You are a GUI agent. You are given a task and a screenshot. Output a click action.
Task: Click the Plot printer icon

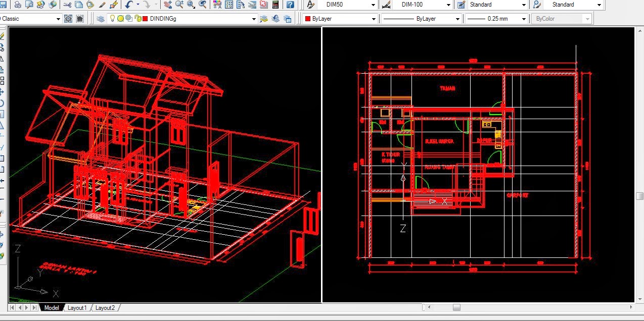point(18,5)
